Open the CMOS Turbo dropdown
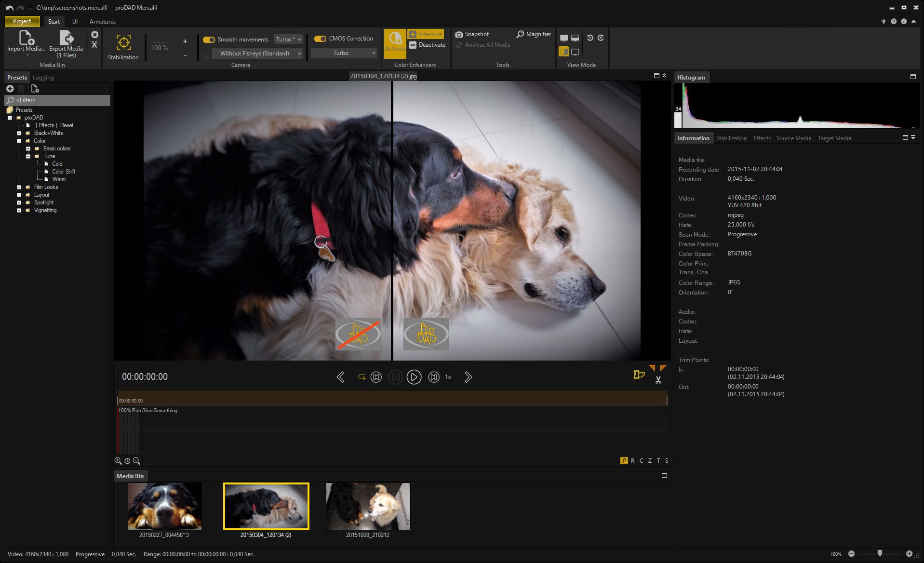This screenshot has height=563, width=924. click(x=343, y=53)
